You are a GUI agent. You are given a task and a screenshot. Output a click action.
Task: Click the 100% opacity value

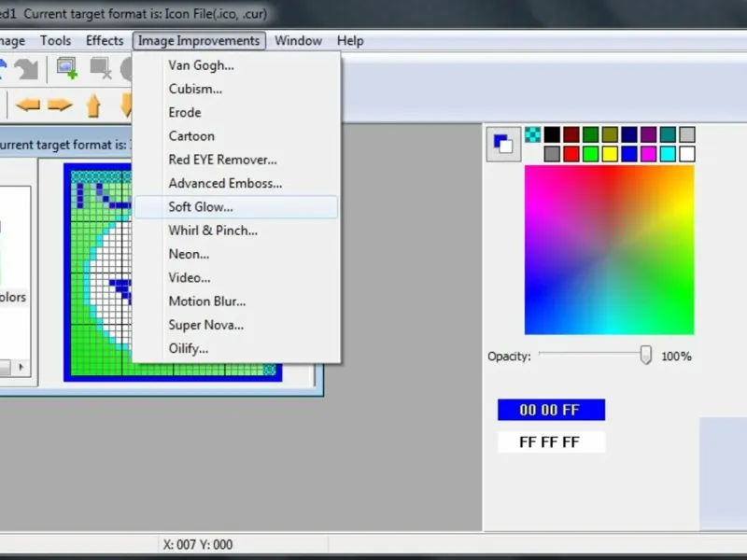point(676,357)
